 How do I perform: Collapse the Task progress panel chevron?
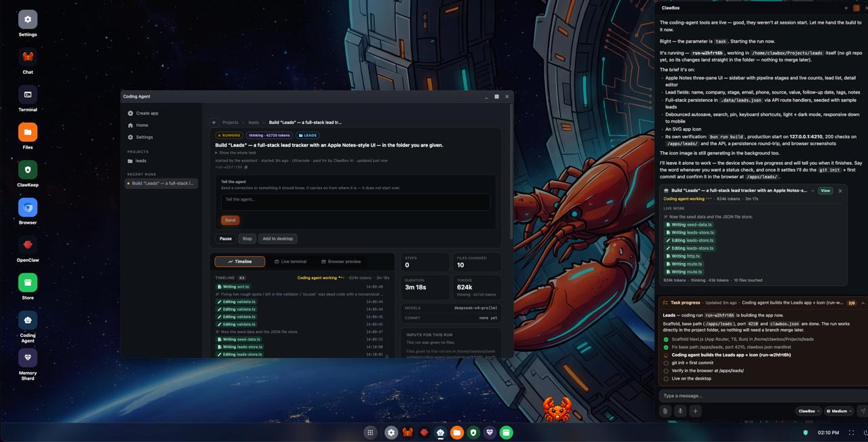863,303
